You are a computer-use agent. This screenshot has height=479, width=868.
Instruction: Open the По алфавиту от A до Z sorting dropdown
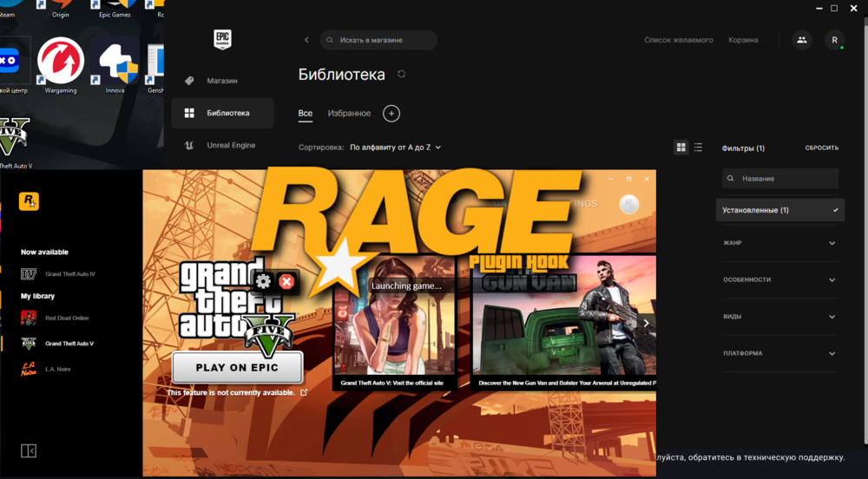coord(395,148)
